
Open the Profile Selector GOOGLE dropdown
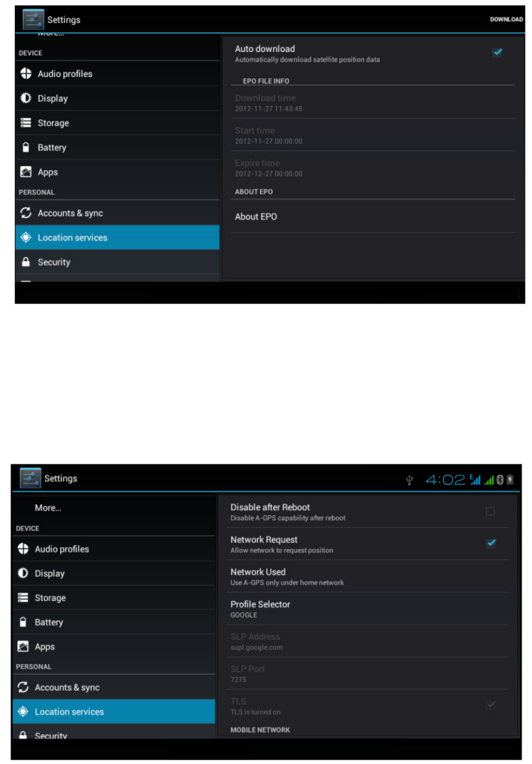click(367, 609)
